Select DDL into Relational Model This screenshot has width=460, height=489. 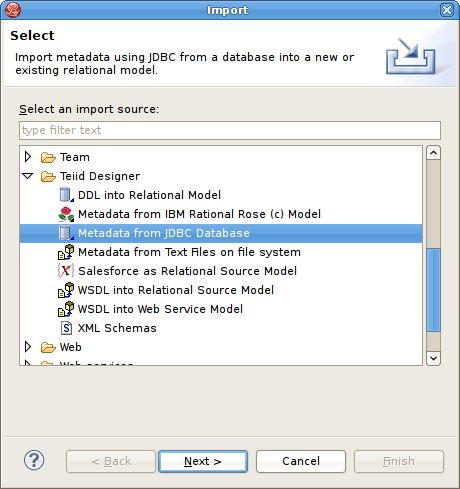149,195
